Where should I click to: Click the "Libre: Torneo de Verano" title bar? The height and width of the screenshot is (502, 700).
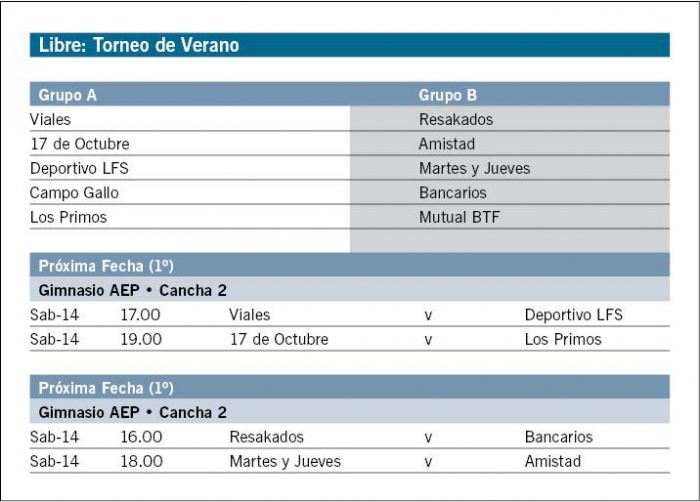(138, 45)
